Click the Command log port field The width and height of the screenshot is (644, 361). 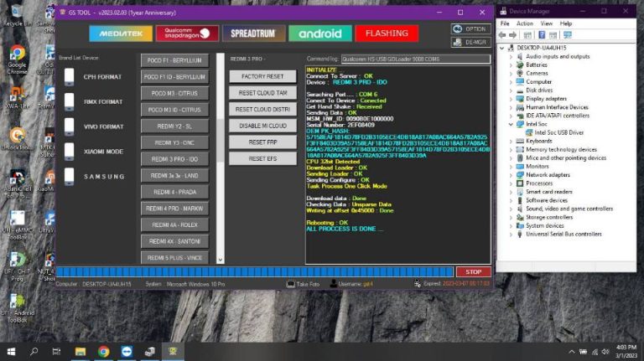[x=416, y=59]
